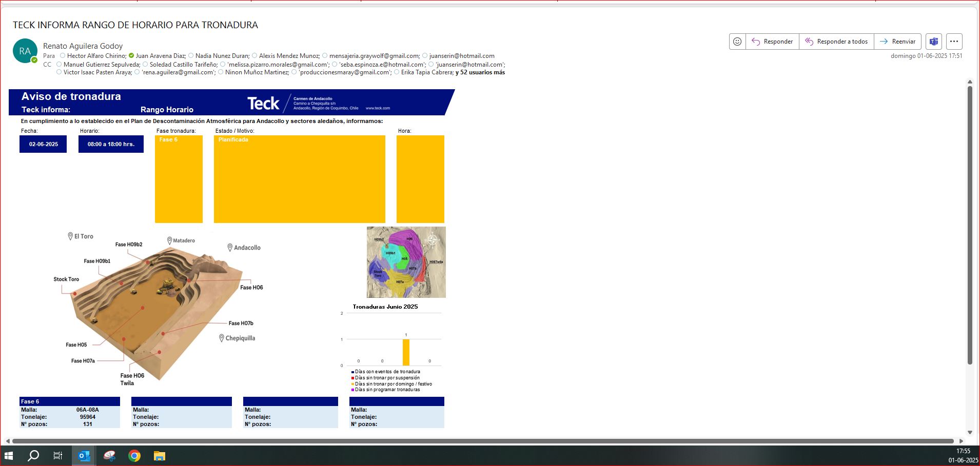This screenshot has height=466, width=980.
Task: Open Task View on taskbar
Action: [58, 455]
